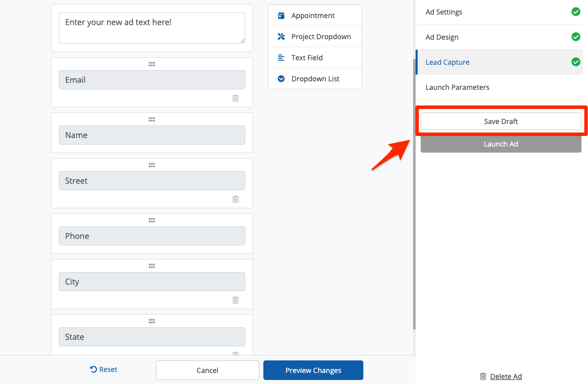Select the drag handle above State field

pos(152,321)
